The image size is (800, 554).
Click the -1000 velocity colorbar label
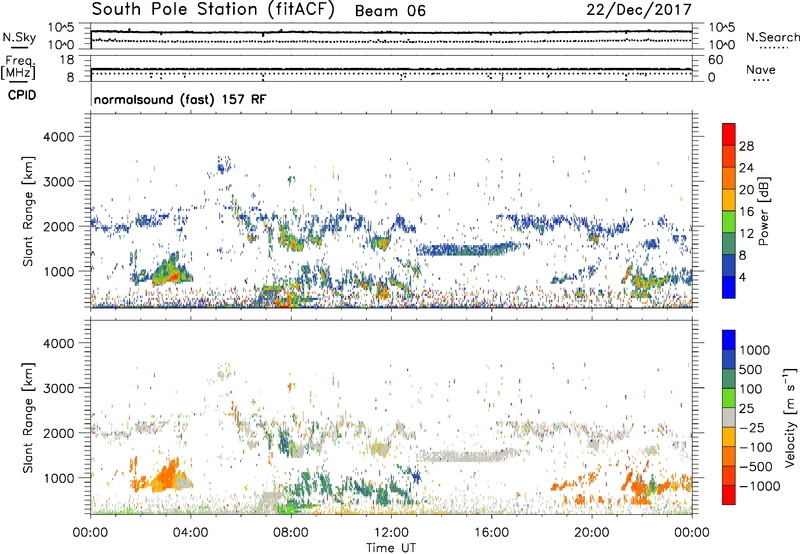coord(760,486)
